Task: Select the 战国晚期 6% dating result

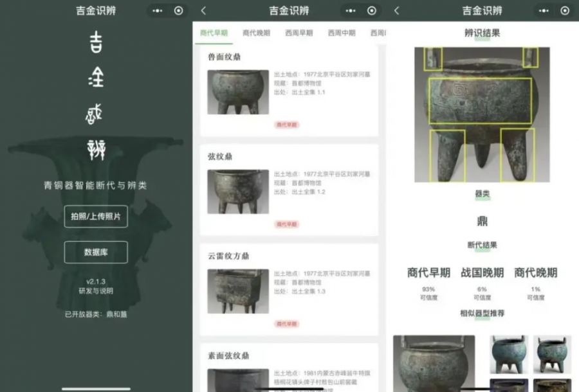Action: (482, 283)
